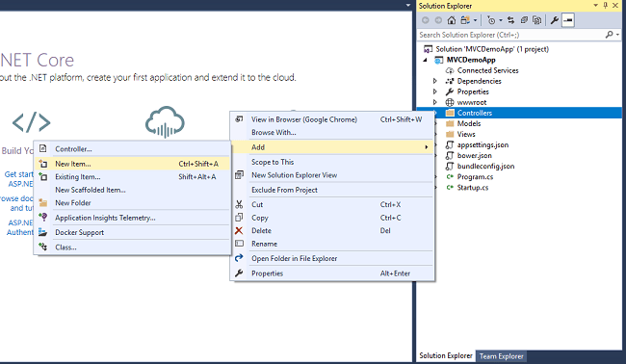Choose Controller... in Add submenu
Image resolution: width=626 pixels, height=364 pixels.
[x=133, y=149]
